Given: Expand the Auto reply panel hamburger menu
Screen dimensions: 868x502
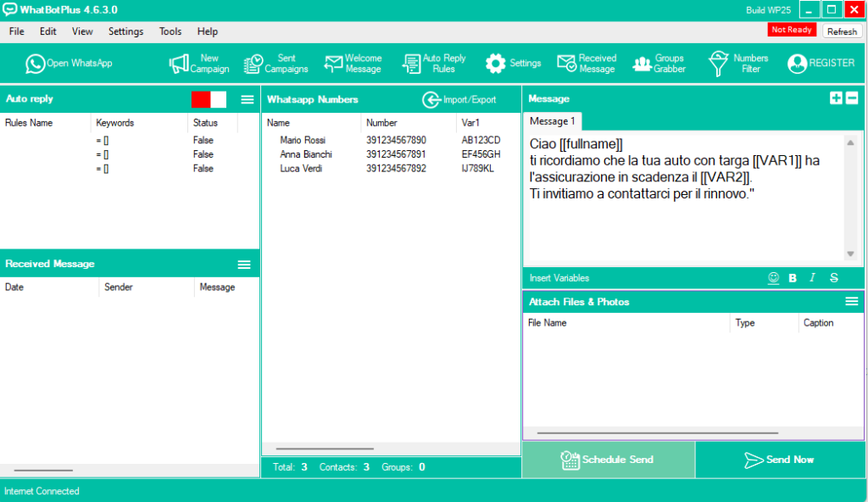Looking at the screenshot, I should click(x=248, y=99).
